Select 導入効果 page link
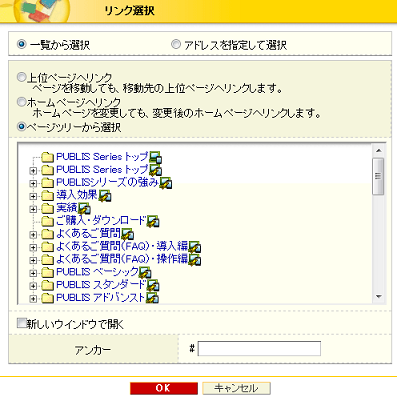 click(77, 195)
